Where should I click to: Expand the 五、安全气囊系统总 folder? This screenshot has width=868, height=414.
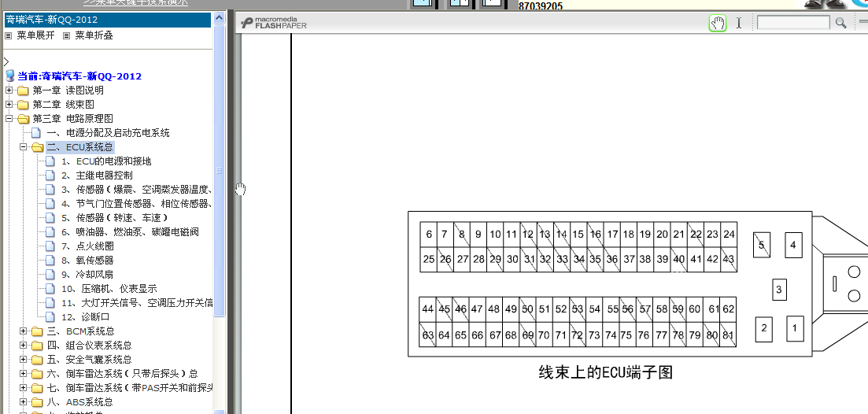coord(24,359)
